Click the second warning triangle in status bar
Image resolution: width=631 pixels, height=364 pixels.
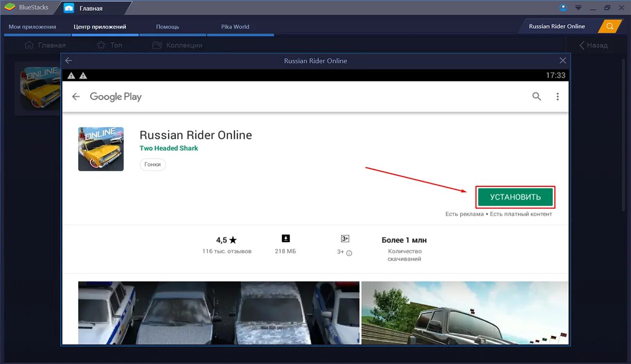click(83, 75)
